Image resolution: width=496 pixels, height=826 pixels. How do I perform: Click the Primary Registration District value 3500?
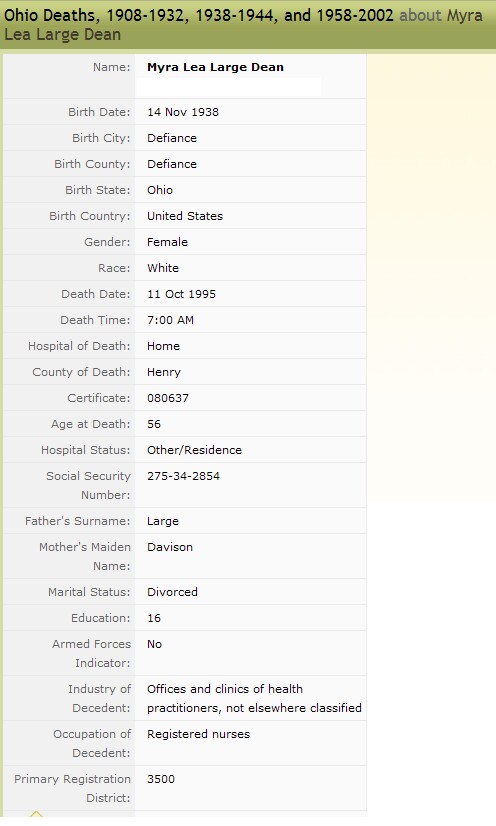pos(161,779)
